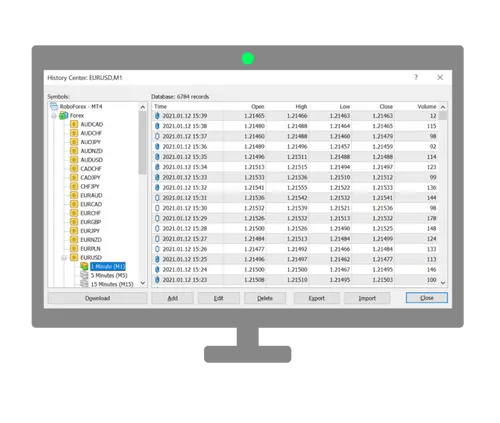500x423 pixels.
Task: Click the Download button
Action: [97, 298]
